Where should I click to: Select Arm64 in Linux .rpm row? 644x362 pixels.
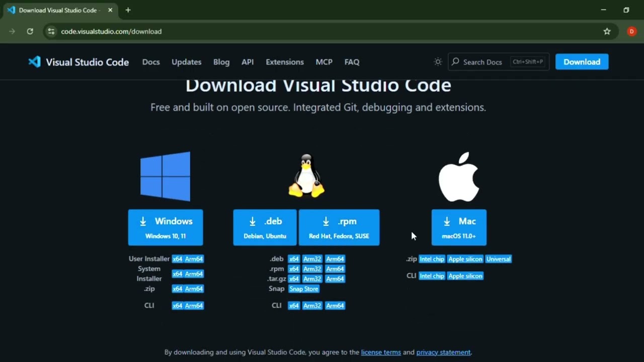tap(335, 269)
